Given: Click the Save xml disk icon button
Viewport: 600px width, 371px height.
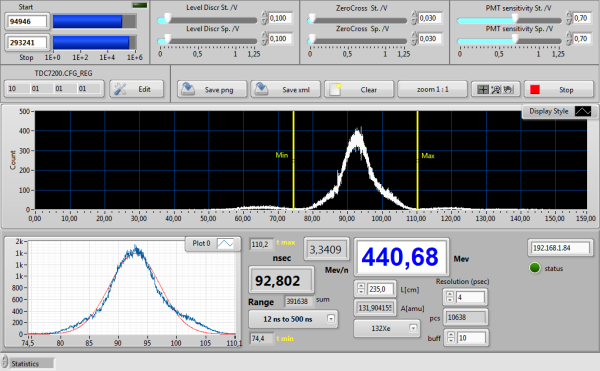Looking at the screenshot, I should coord(285,89).
